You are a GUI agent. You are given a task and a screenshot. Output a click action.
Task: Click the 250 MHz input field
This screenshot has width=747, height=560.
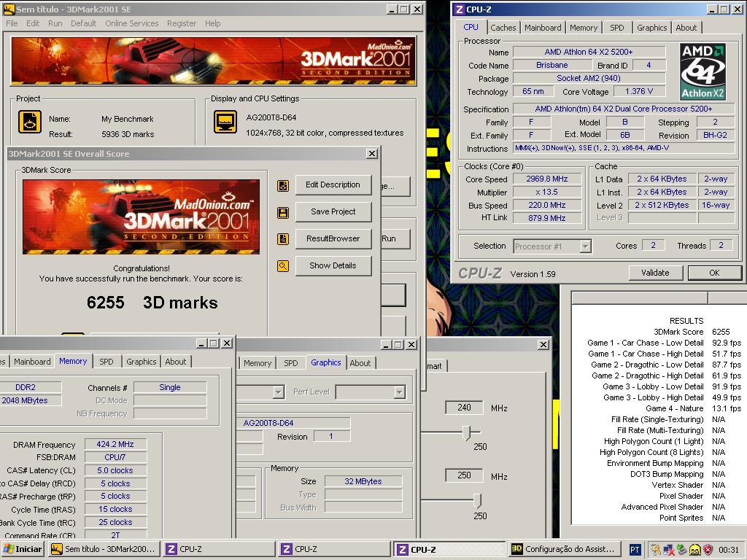point(464,475)
